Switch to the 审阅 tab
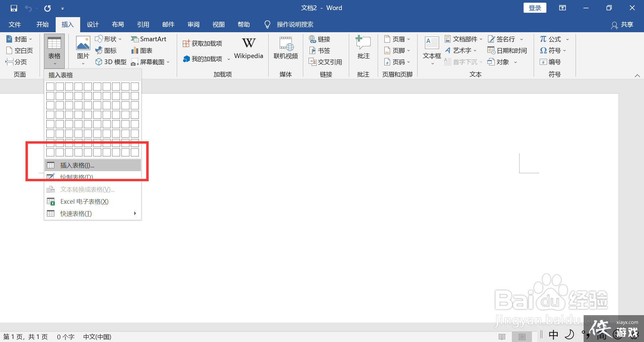The width and height of the screenshot is (644, 342). click(x=194, y=25)
